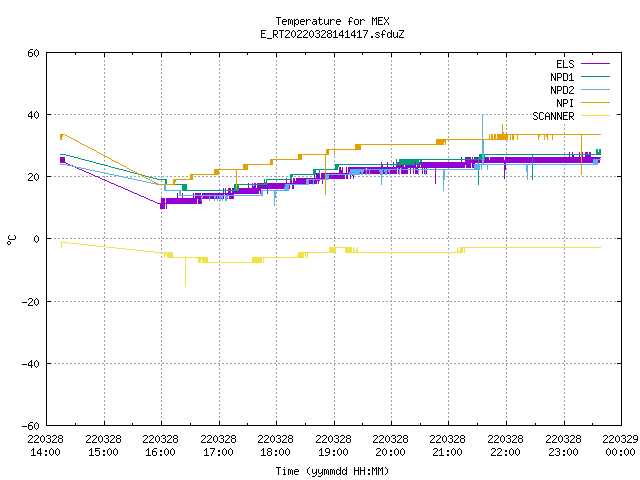
Task: Click the purple ELS legend line sample
Action: [595, 64]
